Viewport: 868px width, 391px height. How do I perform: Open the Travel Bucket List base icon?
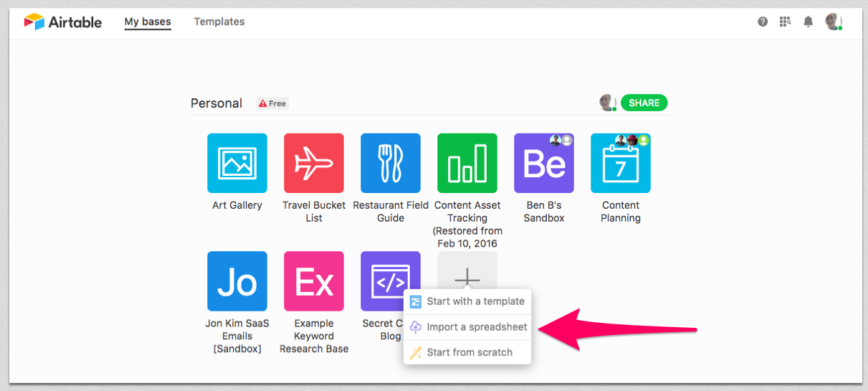coord(314,163)
